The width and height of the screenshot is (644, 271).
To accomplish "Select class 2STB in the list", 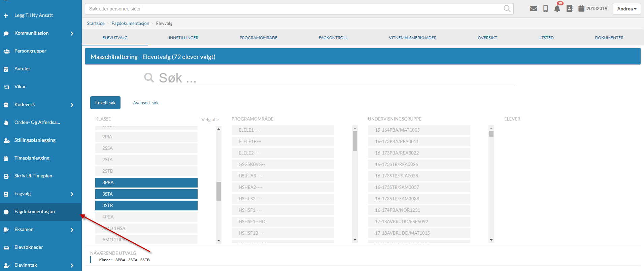I will 146,171.
